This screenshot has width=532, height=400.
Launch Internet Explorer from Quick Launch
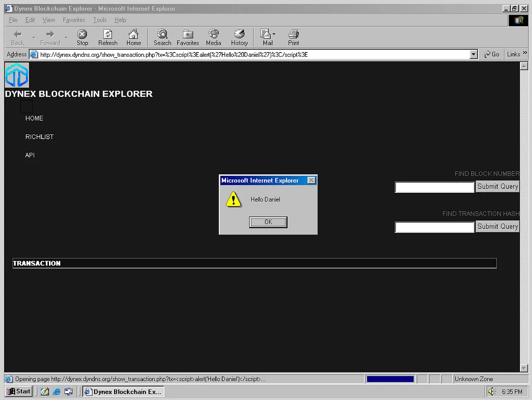(x=56, y=392)
